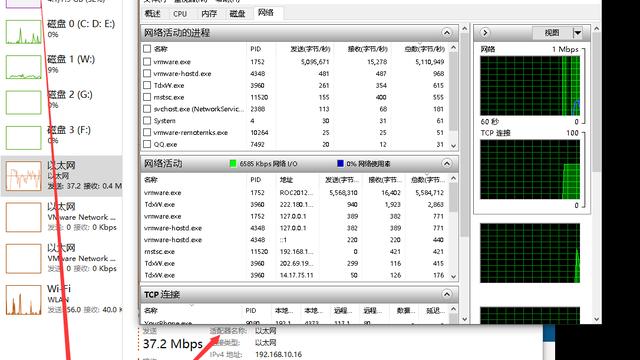The image size is (640, 360).
Task: Click the 视图 button
Action: [x=553, y=33]
